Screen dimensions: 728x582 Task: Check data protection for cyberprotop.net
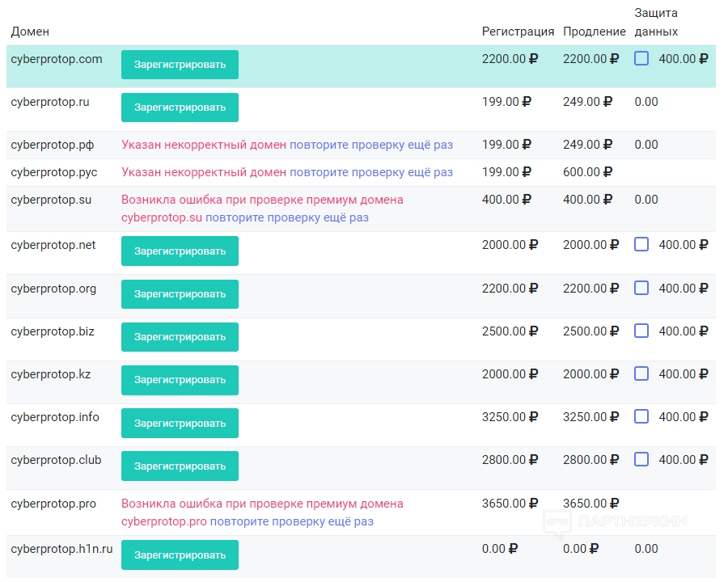641,244
